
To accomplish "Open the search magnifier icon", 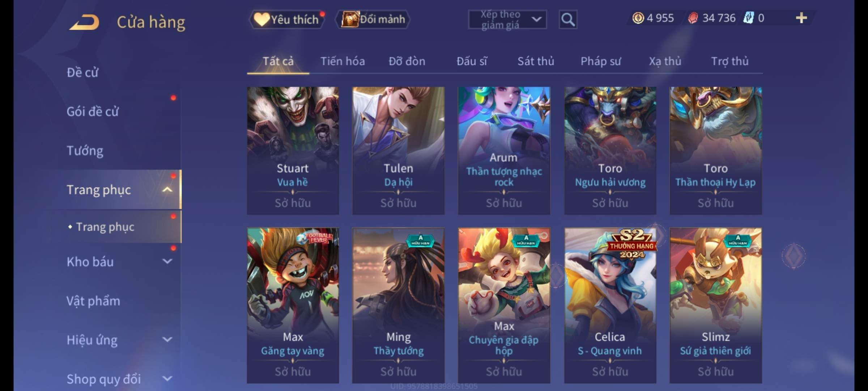I will 568,20.
